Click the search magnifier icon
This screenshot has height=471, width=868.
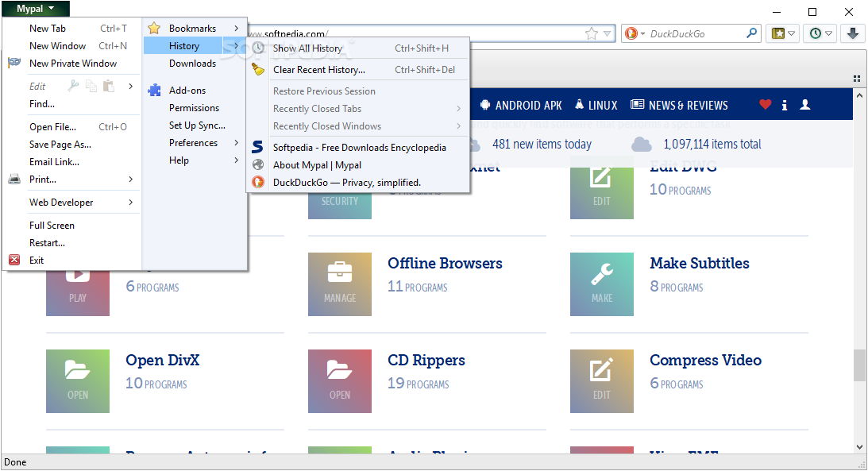(x=752, y=33)
